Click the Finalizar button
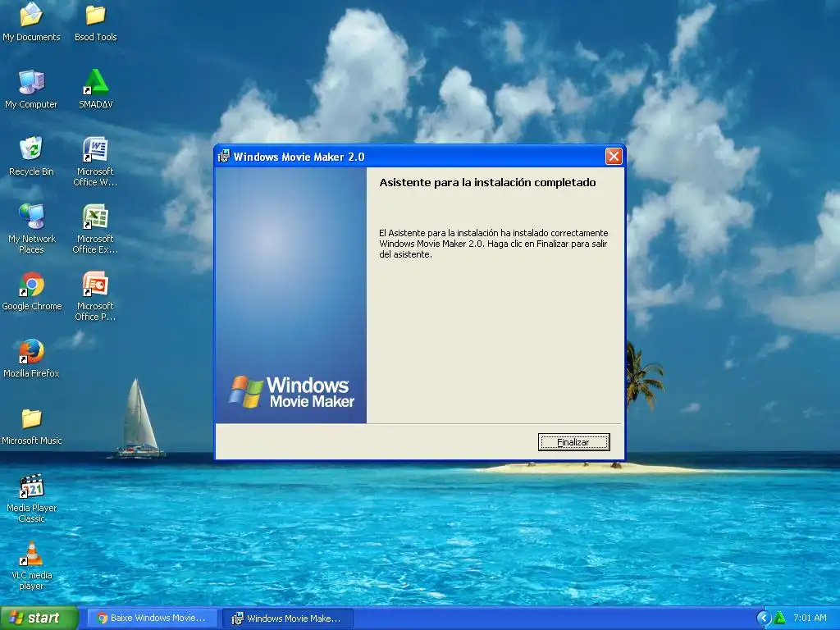 pyautogui.click(x=573, y=442)
